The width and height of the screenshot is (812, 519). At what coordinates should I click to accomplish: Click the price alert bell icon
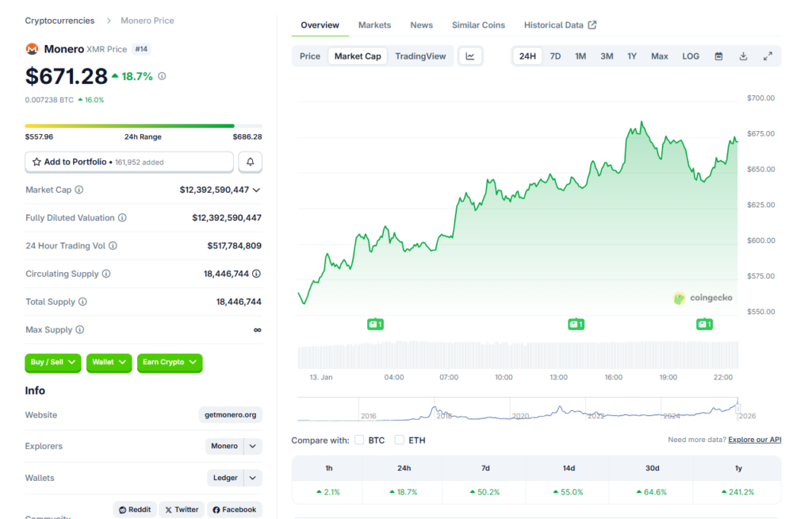pyautogui.click(x=250, y=162)
